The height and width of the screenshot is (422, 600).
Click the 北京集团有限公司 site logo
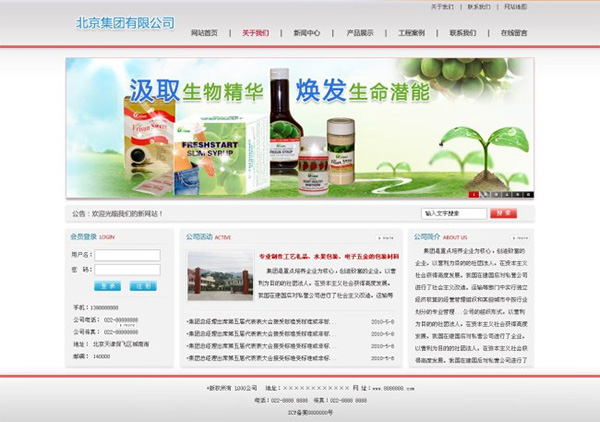pos(125,23)
